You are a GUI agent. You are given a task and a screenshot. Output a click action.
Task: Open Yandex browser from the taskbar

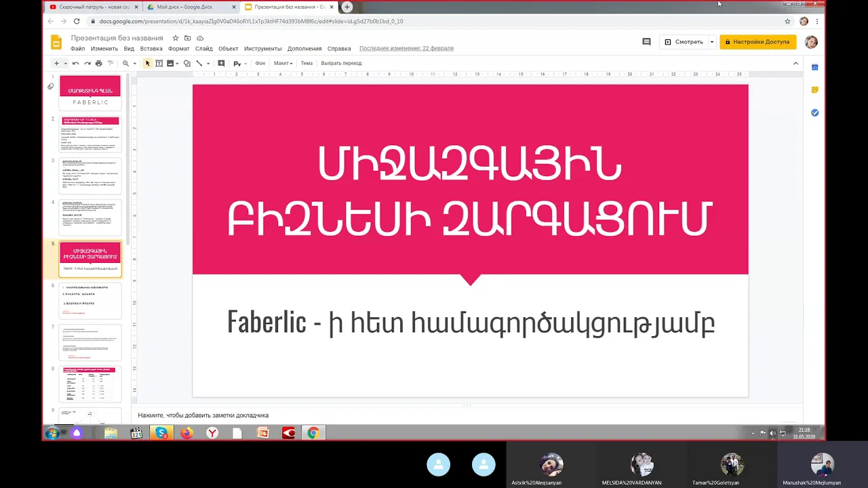click(x=212, y=433)
